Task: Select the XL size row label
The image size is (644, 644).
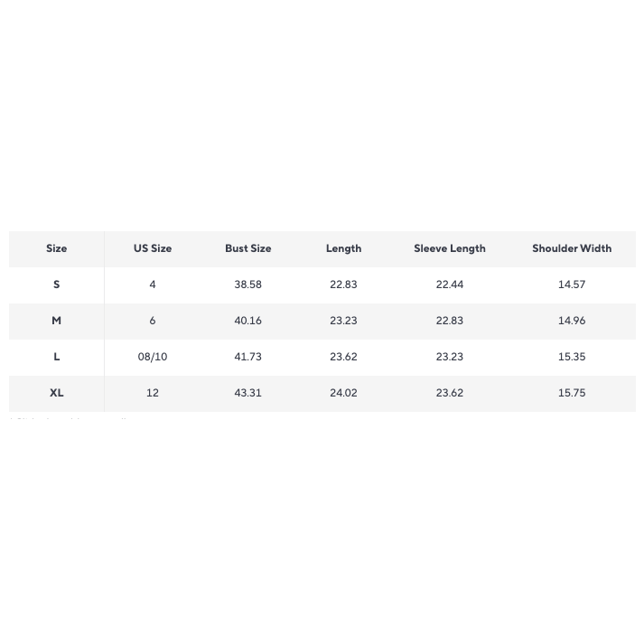Action: [56, 393]
